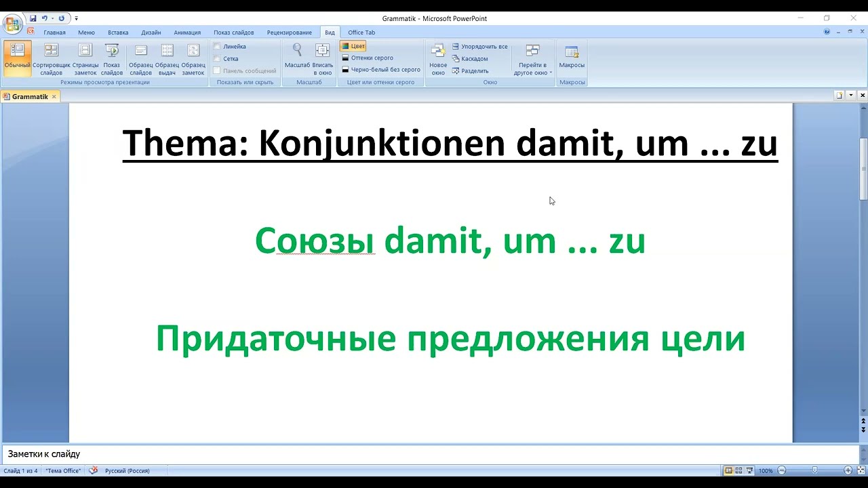Open Образец слайдов master view
The image size is (868, 488).
141,58
